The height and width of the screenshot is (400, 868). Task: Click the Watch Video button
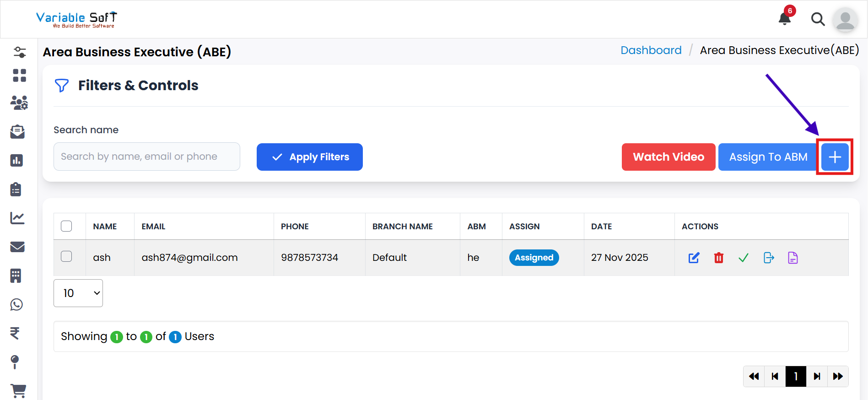[668, 157]
